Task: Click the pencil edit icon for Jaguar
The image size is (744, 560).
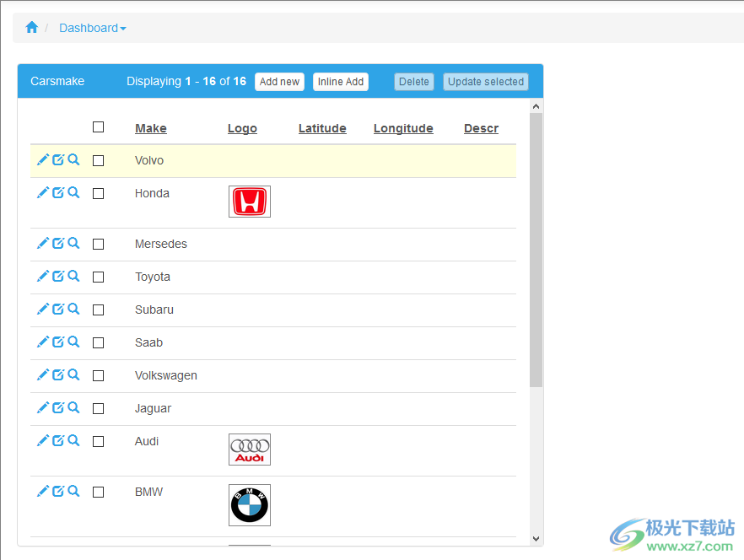Action: (x=43, y=407)
